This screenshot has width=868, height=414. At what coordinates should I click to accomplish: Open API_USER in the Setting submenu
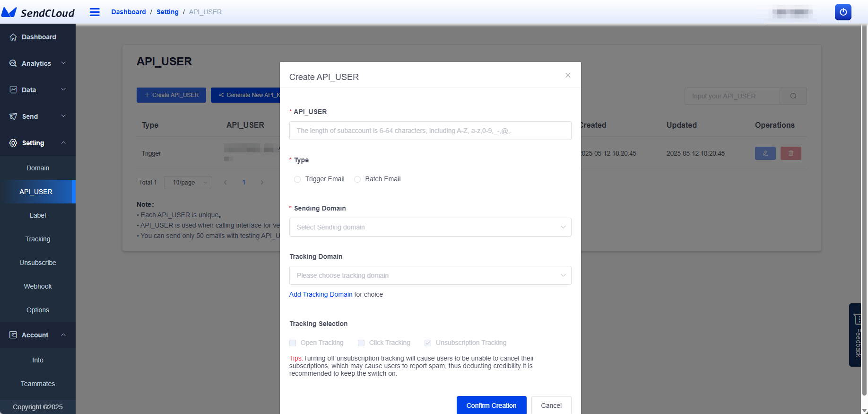pos(38,192)
